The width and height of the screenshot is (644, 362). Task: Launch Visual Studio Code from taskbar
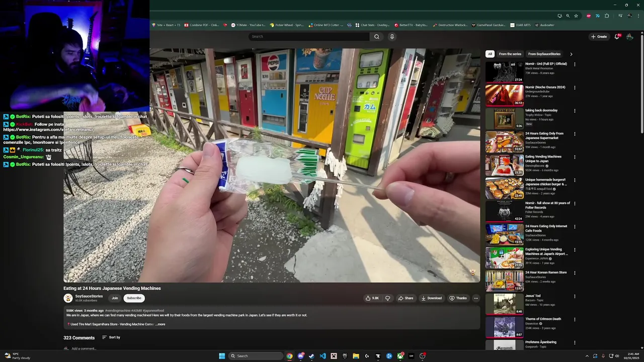[x=323, y=356]
